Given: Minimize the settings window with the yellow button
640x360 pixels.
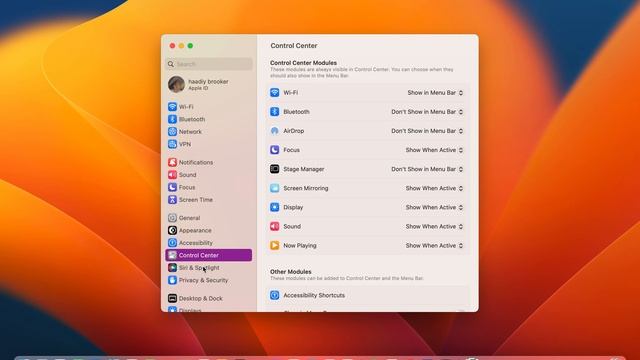Looking at the screenshot, I should click(181, 46).
